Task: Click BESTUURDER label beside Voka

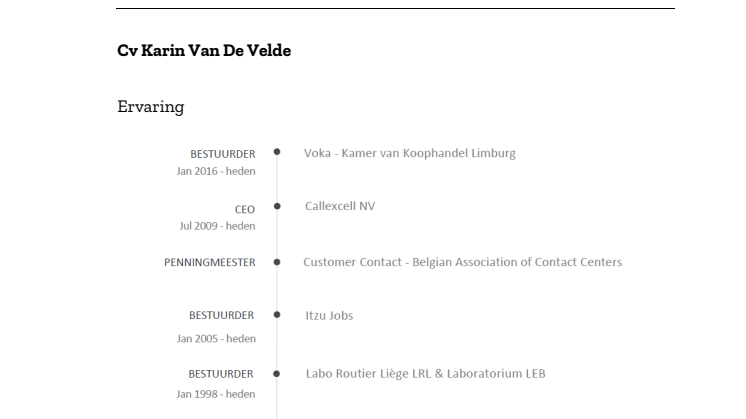Action: [223, 154]
